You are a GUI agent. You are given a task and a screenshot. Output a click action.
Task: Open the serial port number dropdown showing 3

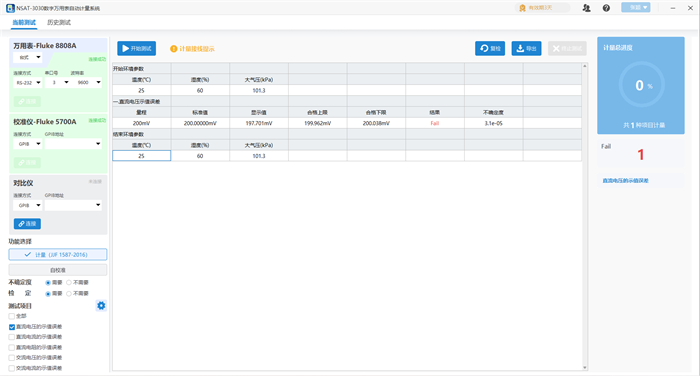click(58, 82)
